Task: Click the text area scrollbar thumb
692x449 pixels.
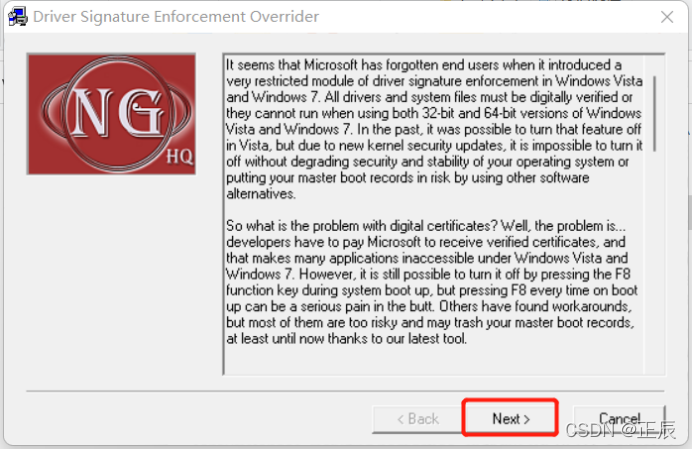Action: (x=654, y=114)
